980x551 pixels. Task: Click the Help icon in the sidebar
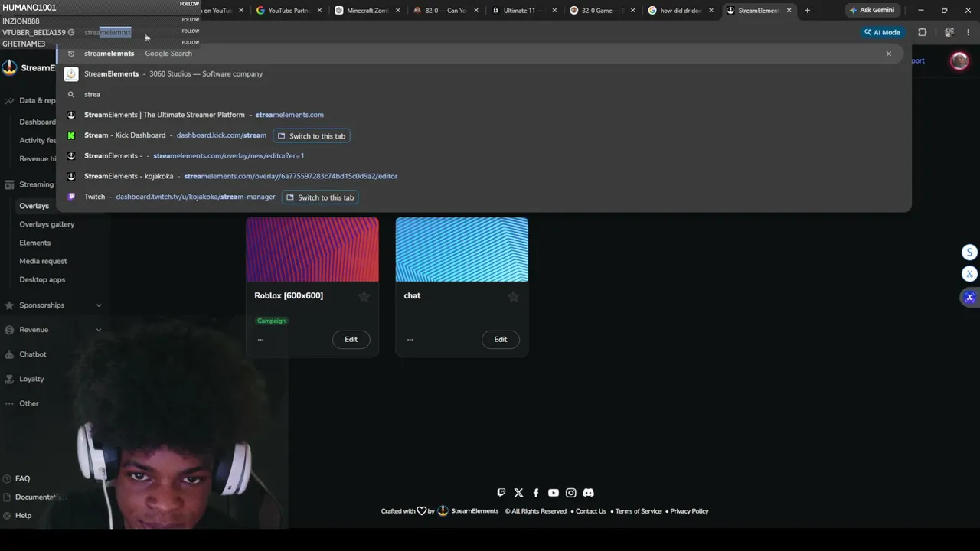coord(8,515)
